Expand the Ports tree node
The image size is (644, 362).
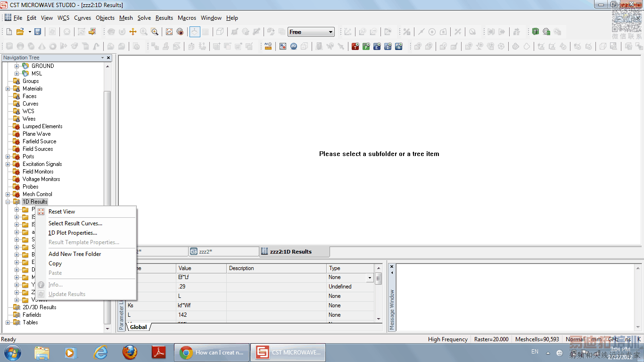click(x=8, y=156)
